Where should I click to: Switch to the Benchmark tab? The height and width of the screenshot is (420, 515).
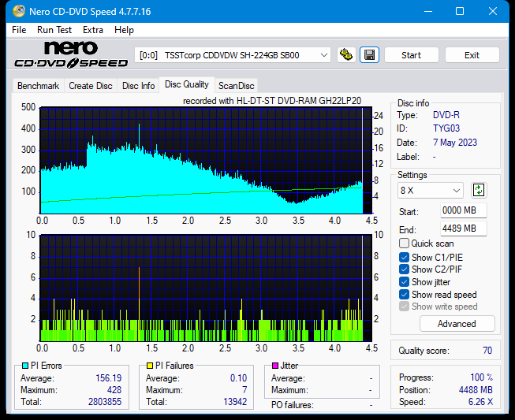(38, 86)
